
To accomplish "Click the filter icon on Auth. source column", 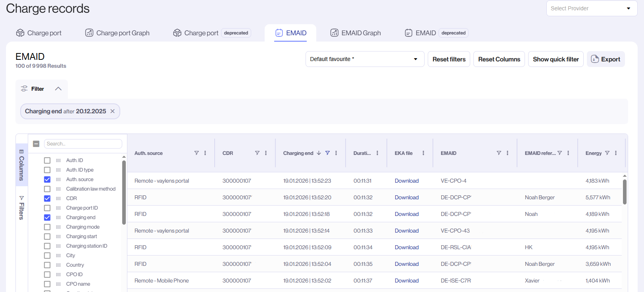I will 196,153.
